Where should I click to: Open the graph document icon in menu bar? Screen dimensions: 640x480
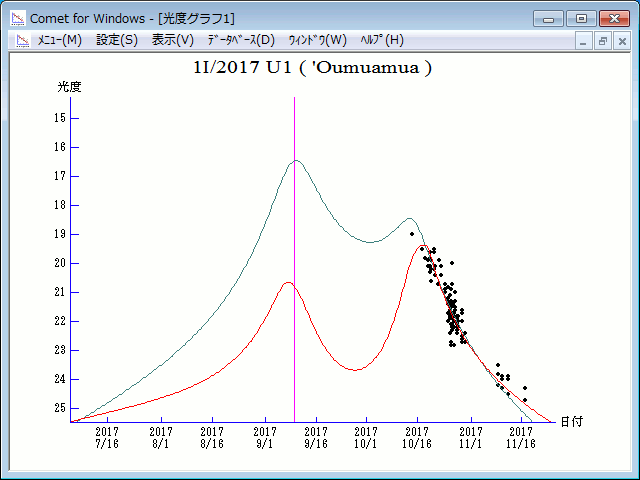coord(20,40)
